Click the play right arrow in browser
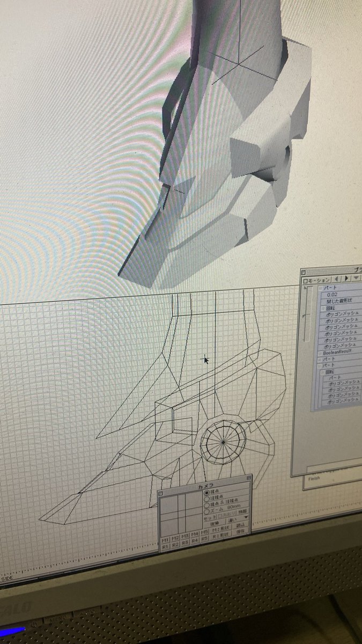The width and height of the screenshot is (362, 644). pyautogui.click(x=346, y=278)
